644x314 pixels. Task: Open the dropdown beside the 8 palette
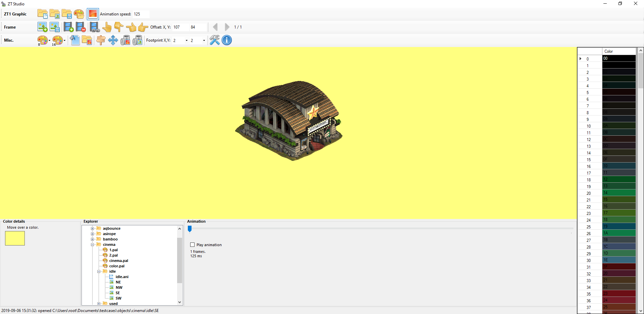click(49, 40)
